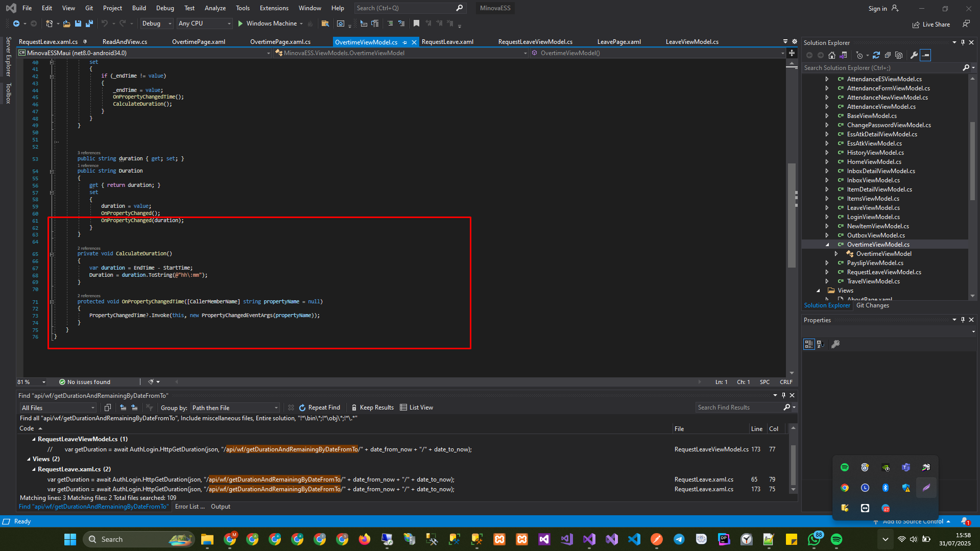This screenshot has width=980, height=551.
Task: Click Repeat Find button
Action: click(x=320, y=408)
